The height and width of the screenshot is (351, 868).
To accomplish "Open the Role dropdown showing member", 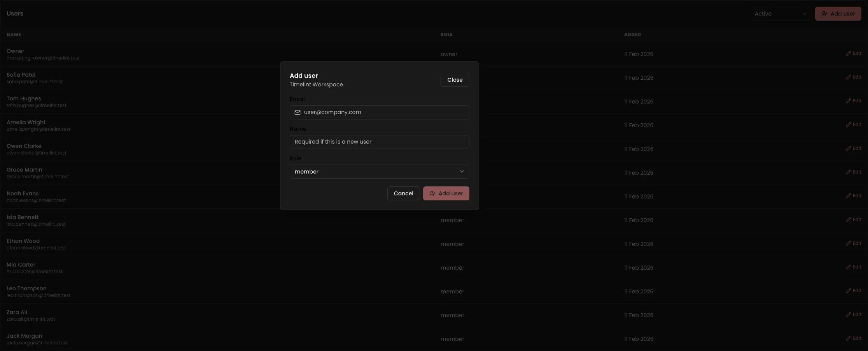I will (379, 172).
